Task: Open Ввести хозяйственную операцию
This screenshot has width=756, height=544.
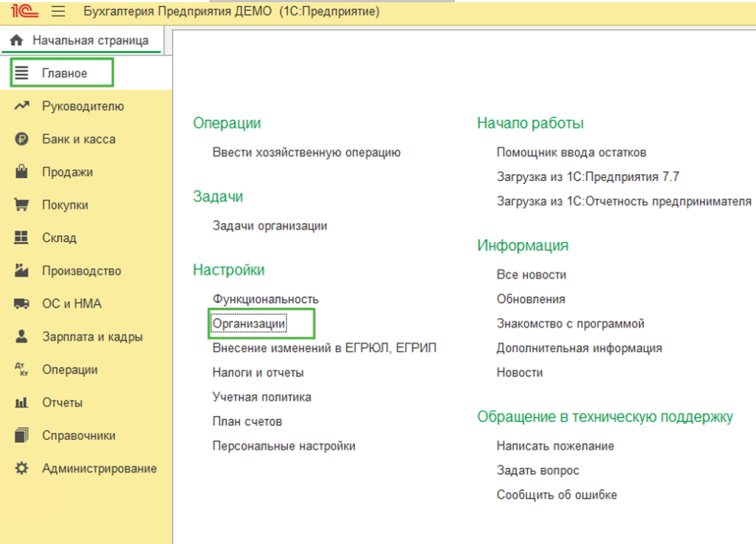Action: pyautogui.click(x=306, y=153)
